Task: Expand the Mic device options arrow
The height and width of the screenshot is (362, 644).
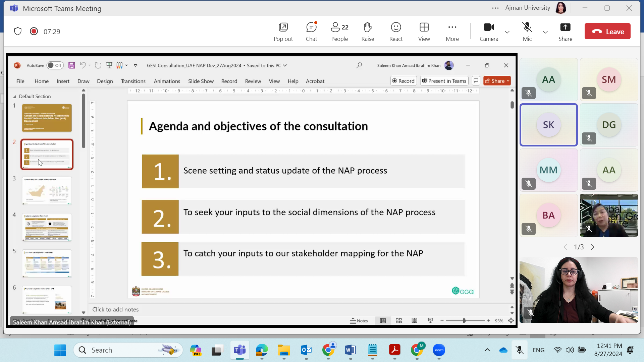Action: click(545, 32)
